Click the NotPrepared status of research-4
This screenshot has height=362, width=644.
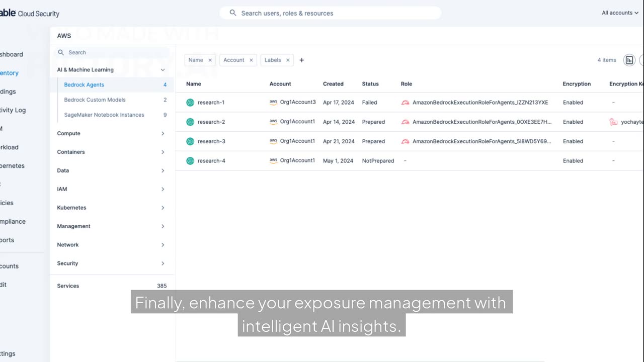point(378,161)
